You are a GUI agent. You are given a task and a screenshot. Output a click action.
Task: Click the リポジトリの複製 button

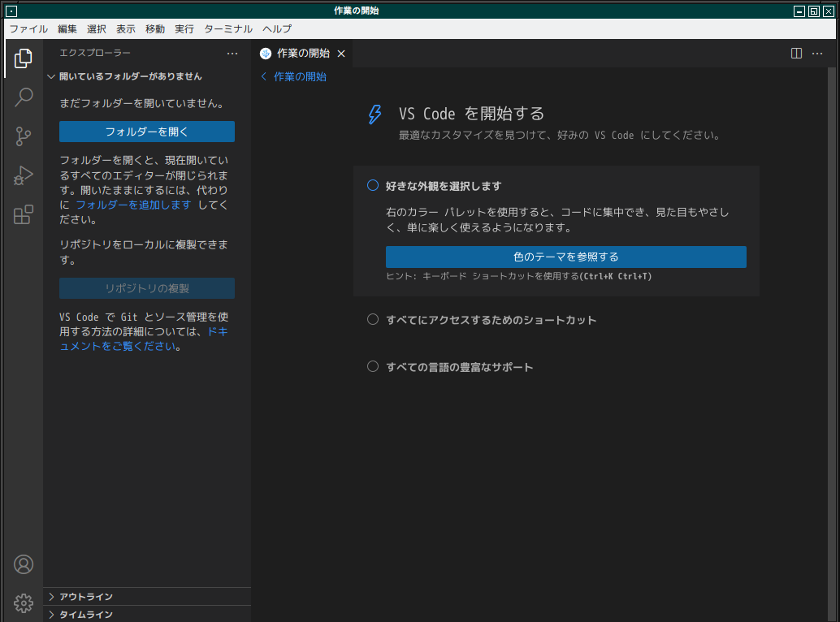click(x=147, y=288)
